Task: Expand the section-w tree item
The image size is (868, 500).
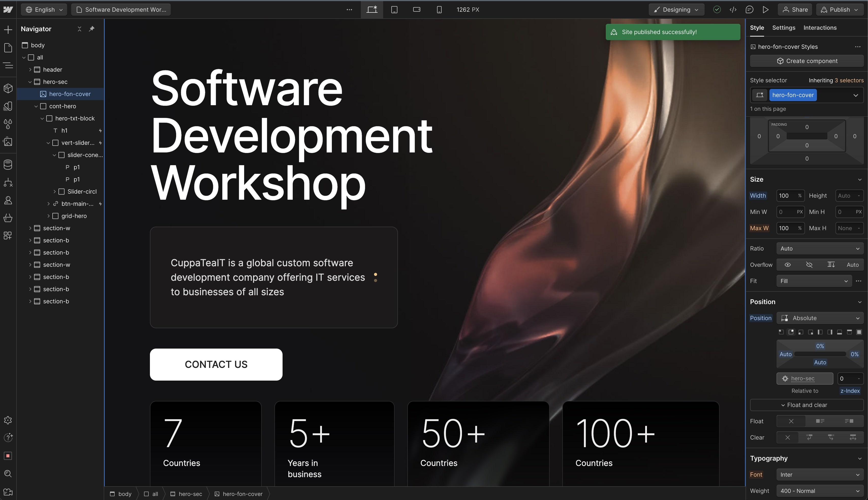Action: (30, 228)
